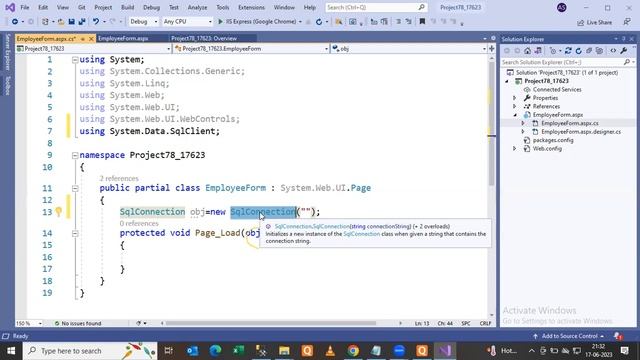Click the Navigate Backward toolbar icon
The width and height of the screenshot is (640, 360).
[x=15, y=22]
